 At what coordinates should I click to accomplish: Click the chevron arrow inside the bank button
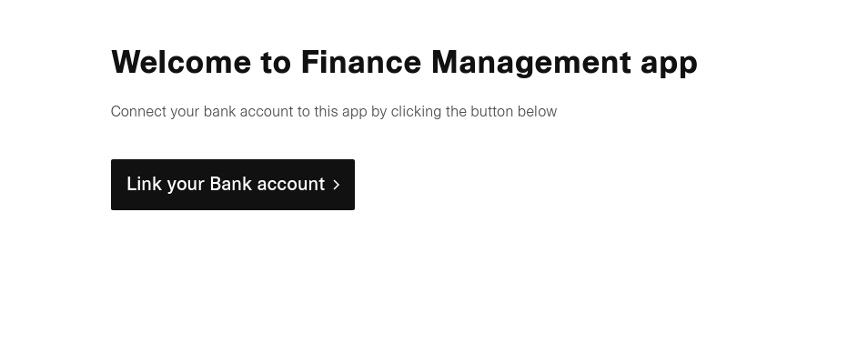pos(336,185)
